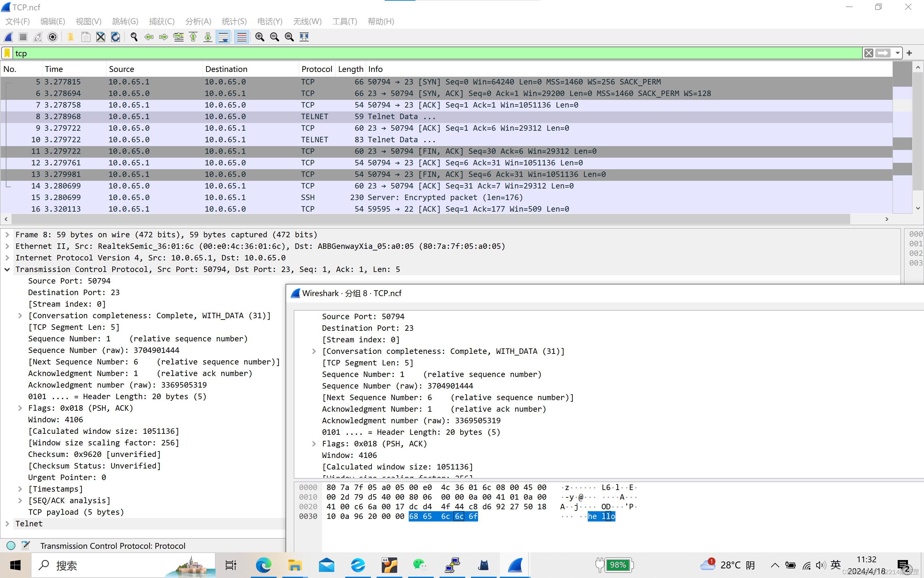Open the 分析(A) menu

pyautogui.click(x=198, y=22)
